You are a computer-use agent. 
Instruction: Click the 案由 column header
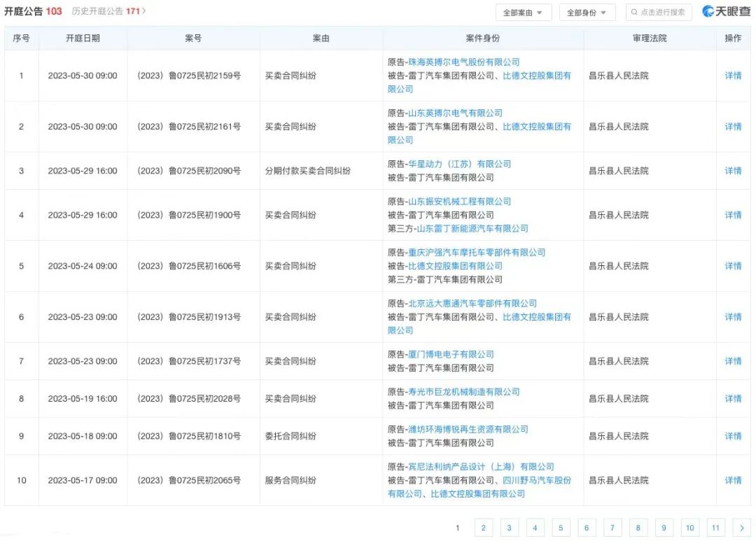pos(321,38)
